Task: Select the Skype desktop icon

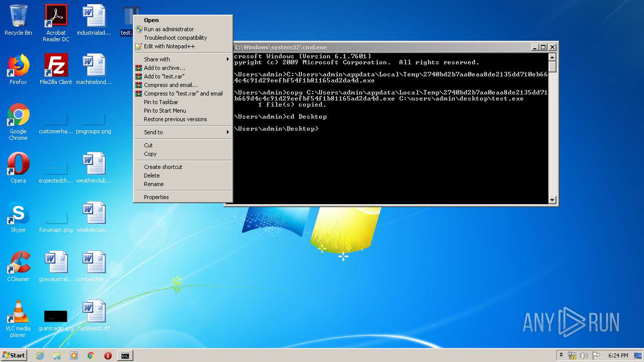Action: 18,217
